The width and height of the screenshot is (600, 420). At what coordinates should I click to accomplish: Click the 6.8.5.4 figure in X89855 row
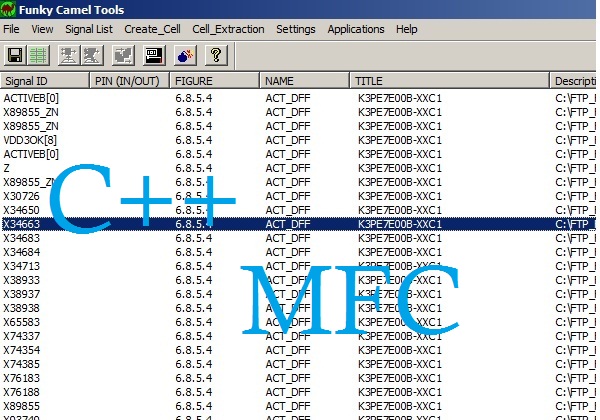coord(194,406)
